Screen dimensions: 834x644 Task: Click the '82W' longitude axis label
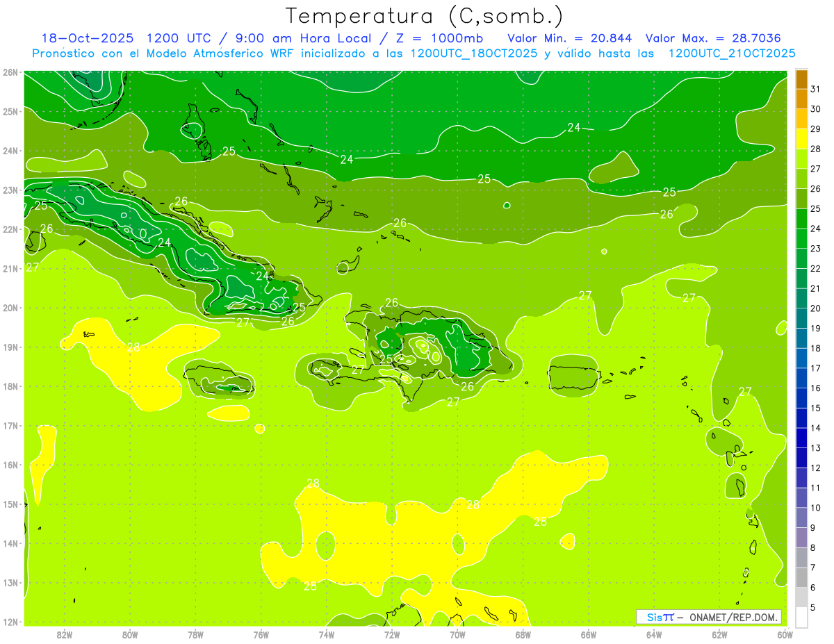click(x=65, y=634)
